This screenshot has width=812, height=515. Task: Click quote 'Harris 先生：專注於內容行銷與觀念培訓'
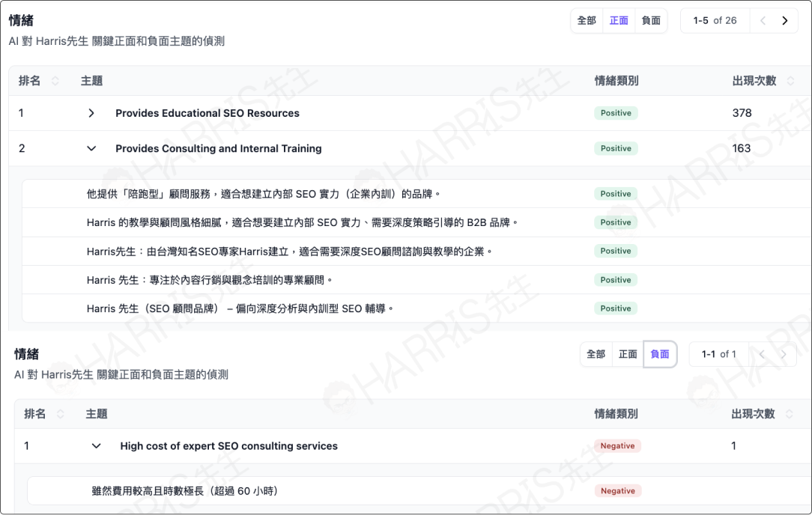click(x=209, y=280)
